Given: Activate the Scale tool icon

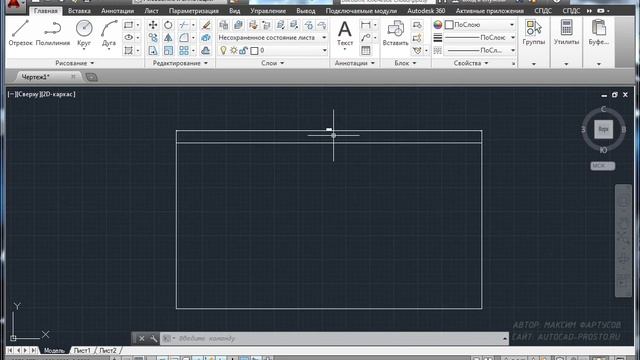Looking at the screenshot, I should pyautogui.click(x=168, y=50).
